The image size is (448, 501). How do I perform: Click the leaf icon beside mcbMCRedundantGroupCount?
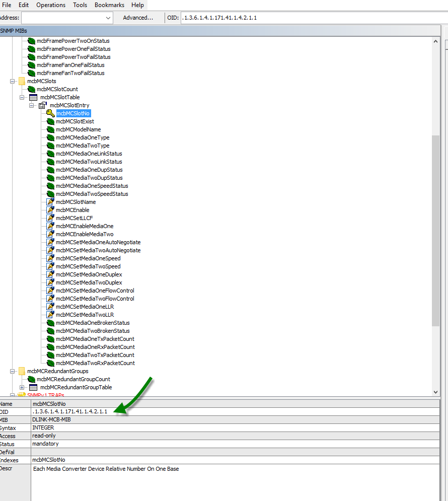point(31,379)
